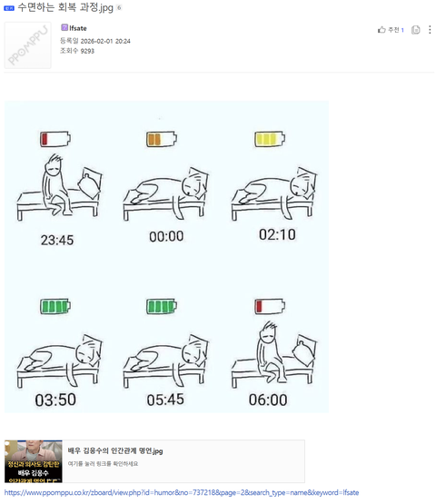Viewport: 436px width, 504px height.
Task: Click the 여기를 눌러 링크를 확인하세요 text
Action: 103,463
